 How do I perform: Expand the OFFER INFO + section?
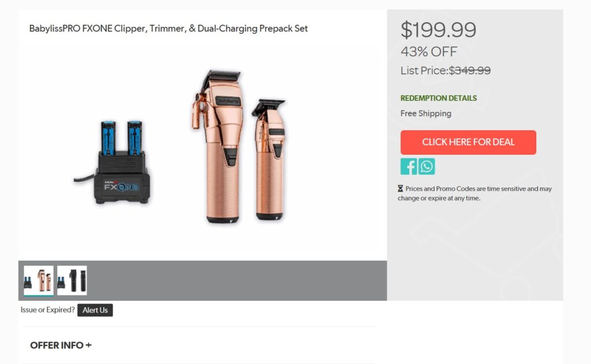tap(61, 345)
